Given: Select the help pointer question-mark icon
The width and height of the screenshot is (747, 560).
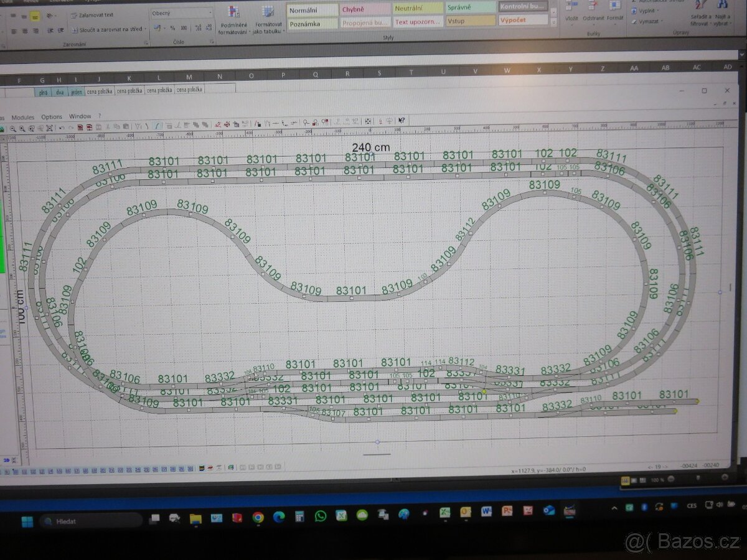Looking at the screenshot, I should [402, 121].
